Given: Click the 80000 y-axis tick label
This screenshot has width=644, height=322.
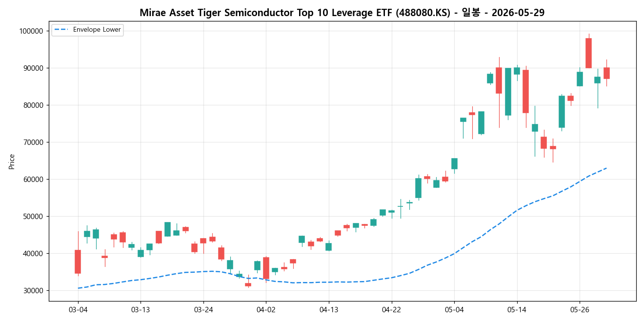Looking at the screenshot, I should pyautogui.click(x=33, y=105).
